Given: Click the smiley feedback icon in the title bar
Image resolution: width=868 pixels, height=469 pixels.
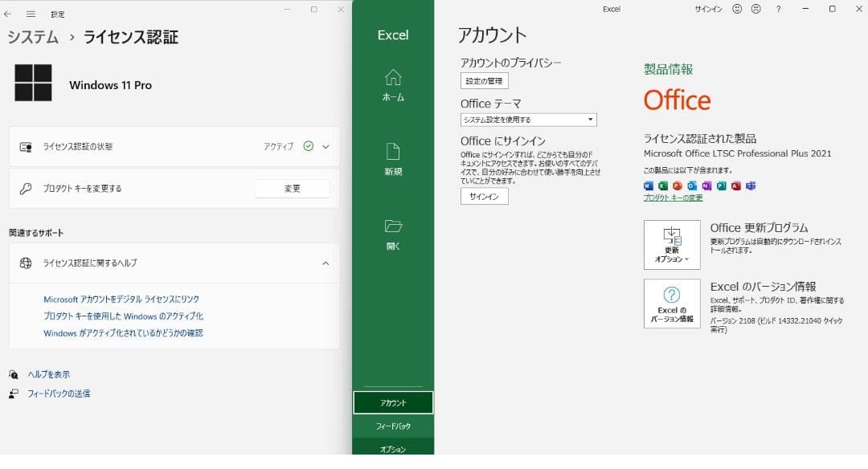Looking at the screenshot, I should (x=737, y=9).
